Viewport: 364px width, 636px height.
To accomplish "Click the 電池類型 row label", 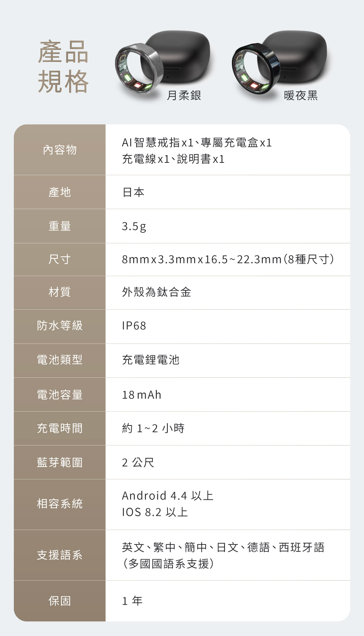I will [60, 360].
